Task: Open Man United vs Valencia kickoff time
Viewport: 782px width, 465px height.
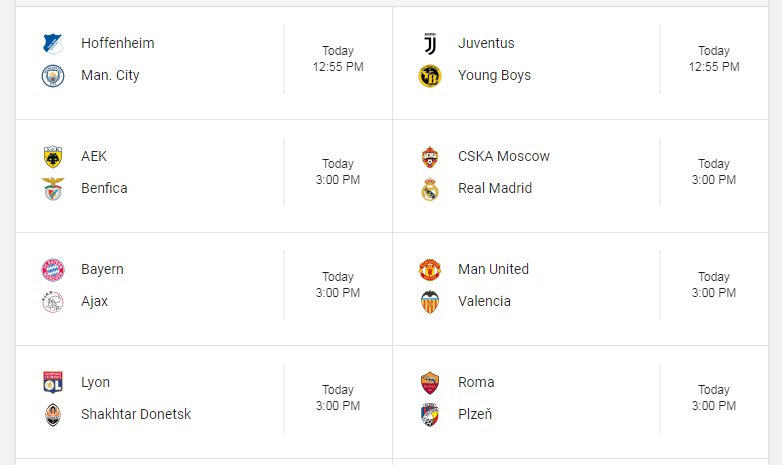Action: (x=714, y=285)
